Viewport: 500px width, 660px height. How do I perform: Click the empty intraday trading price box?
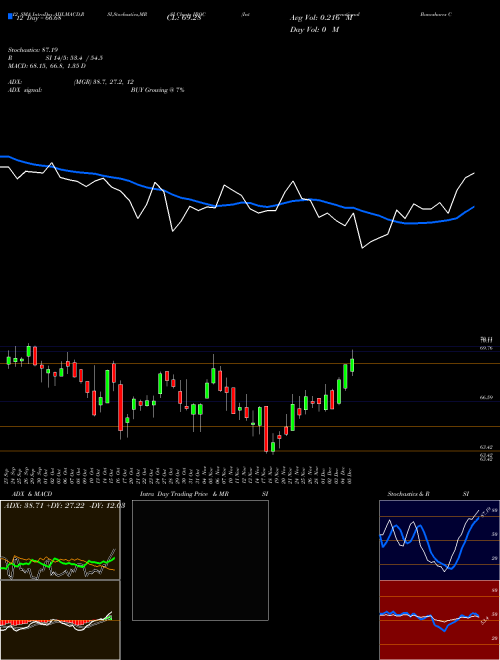[x=200, y=560]
